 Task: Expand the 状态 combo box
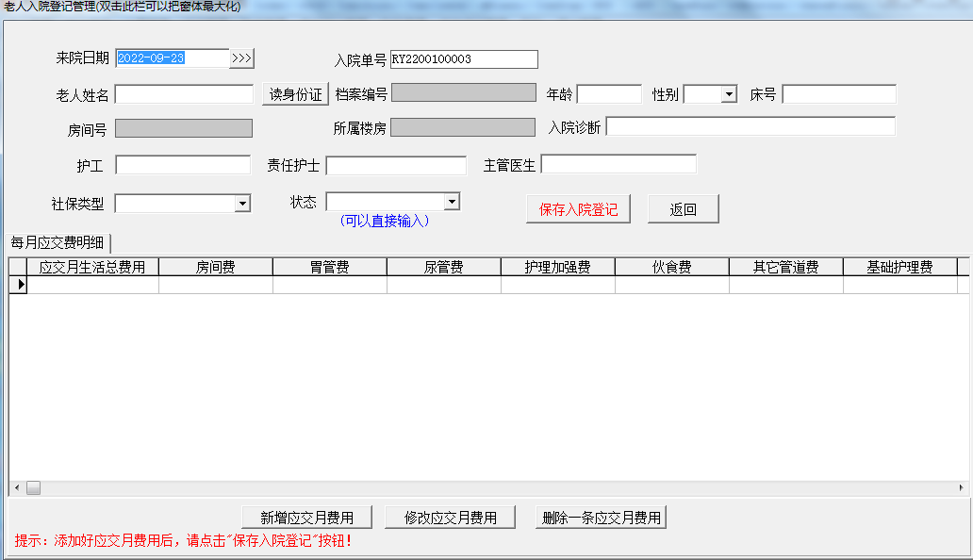452,202
